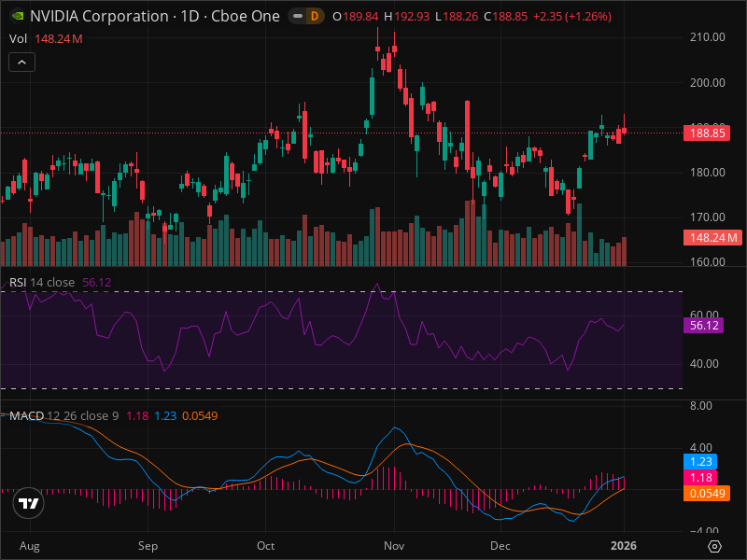
Task: Click the MACD legend pink value 1.18
Action: (x=137, y=415)
